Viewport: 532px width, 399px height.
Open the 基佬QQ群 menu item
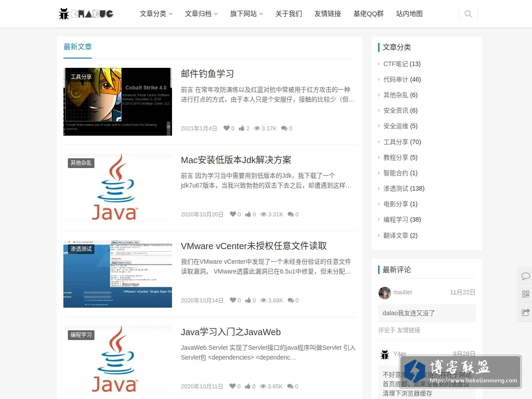(368, 14)
